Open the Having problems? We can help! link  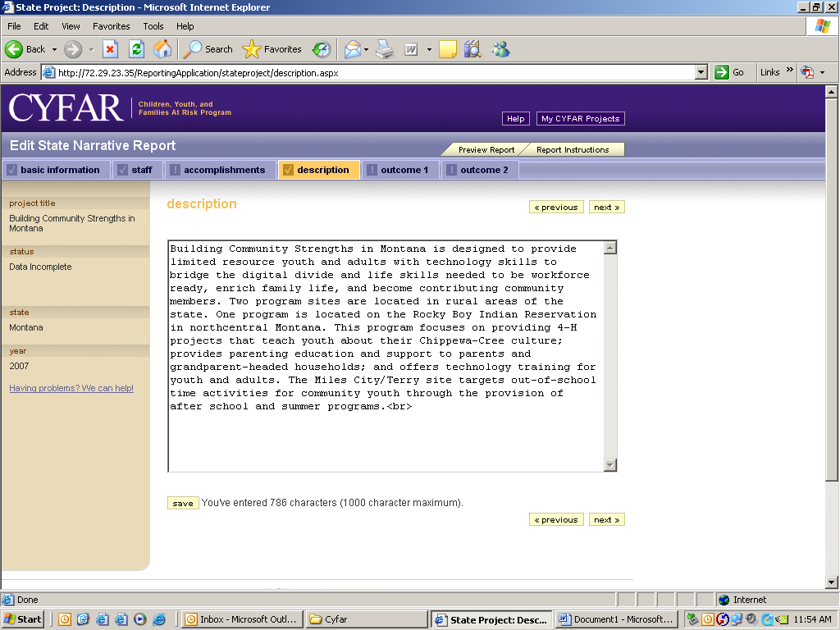click(71, 388)
